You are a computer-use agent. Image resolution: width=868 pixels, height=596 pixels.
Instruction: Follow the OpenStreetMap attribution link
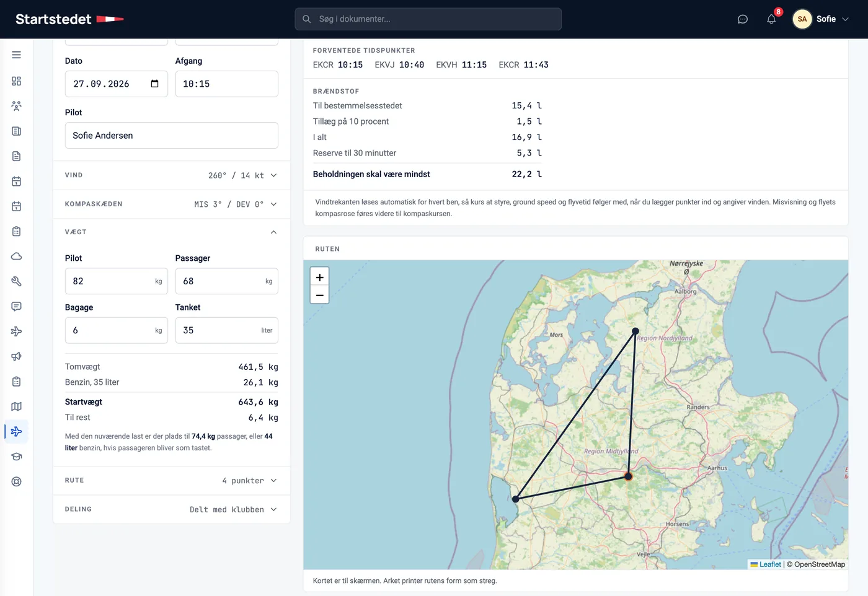point(820,564)
